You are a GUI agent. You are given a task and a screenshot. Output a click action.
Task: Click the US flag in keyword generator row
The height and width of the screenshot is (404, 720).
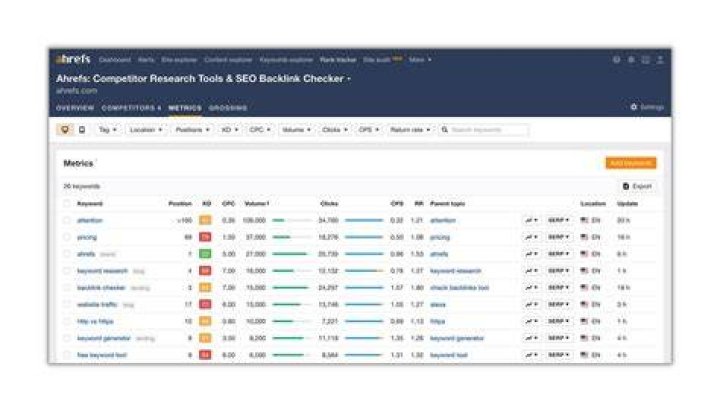(x=584, y=338)
